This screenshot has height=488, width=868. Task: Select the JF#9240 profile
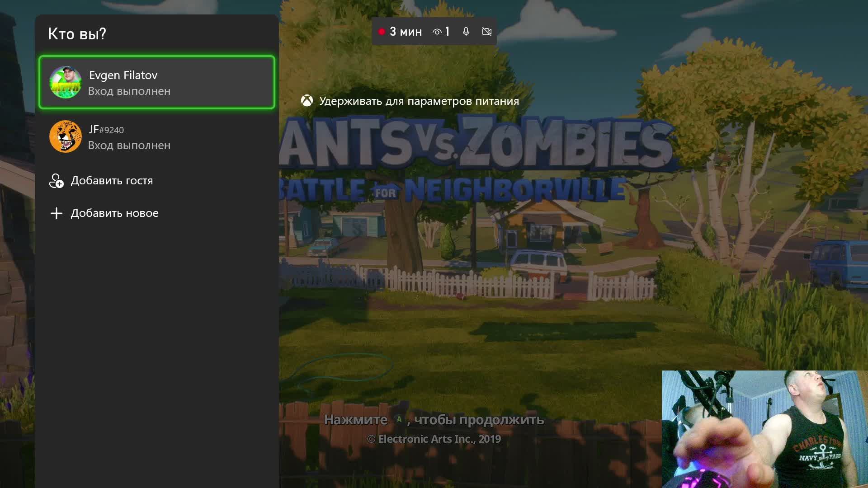tap(157, 136)
